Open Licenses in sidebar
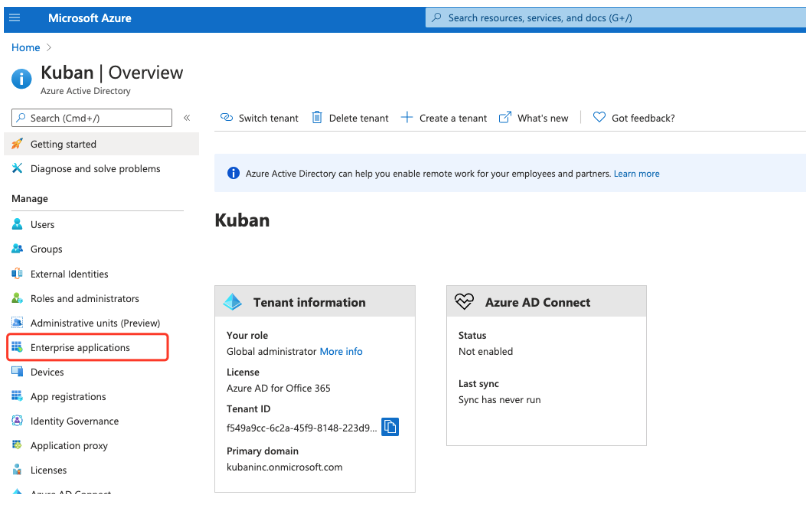812x507 pixels. click(48, 470)
